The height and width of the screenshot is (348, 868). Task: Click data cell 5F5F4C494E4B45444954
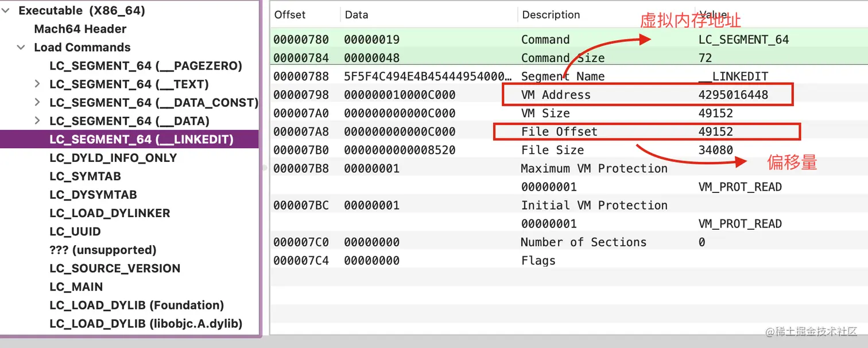click(427, 76)
